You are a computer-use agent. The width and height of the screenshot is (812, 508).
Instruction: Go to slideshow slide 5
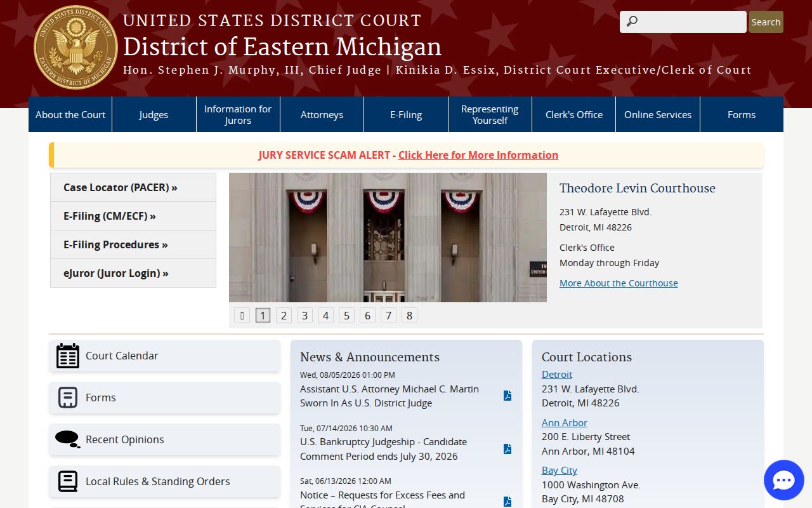(346, 316)
